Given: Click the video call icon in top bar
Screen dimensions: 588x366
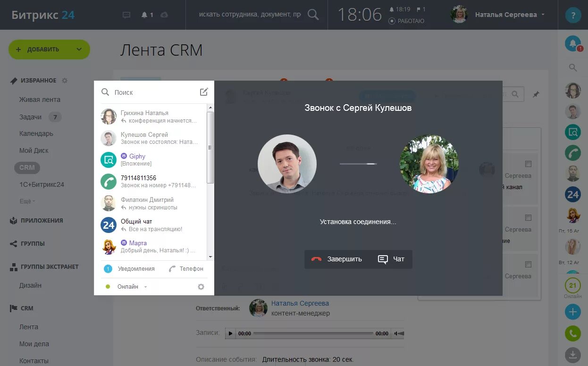Looking at the screenshot, I should 126,15.
